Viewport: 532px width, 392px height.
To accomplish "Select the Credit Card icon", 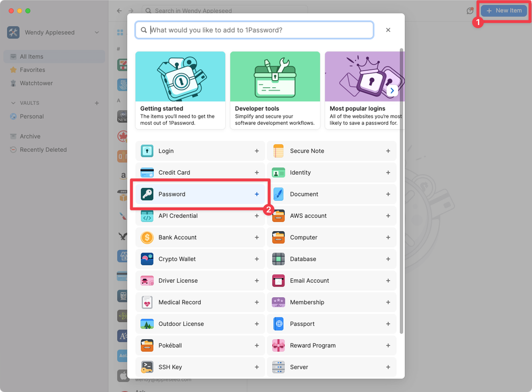I will 147,173.
